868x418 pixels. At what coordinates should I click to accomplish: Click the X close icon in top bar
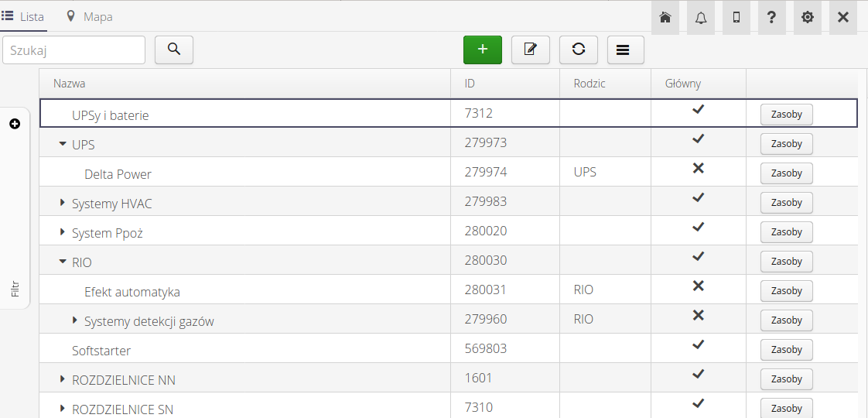click(x=843, y=17)
